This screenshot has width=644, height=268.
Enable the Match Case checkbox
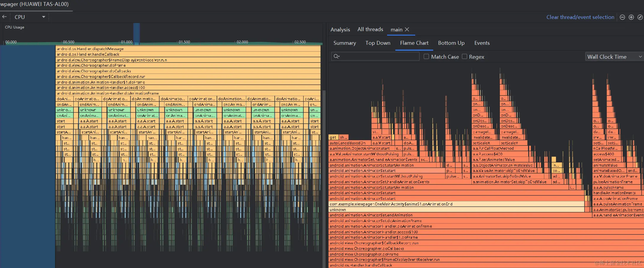pos(426,56)
